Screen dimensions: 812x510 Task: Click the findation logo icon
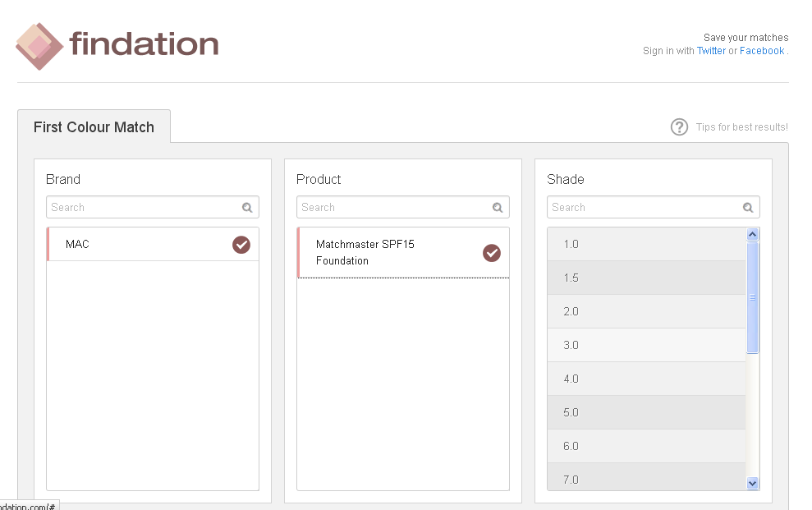(39, 46)
